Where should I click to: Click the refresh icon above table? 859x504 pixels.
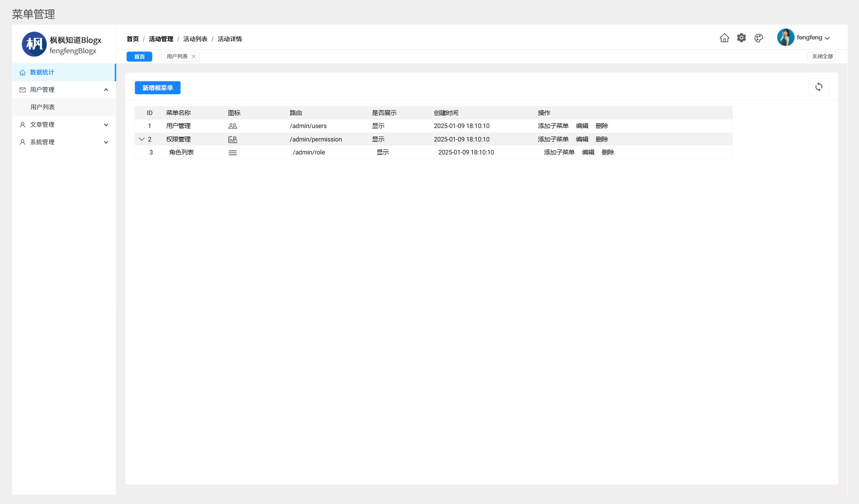tap(819, 87)
